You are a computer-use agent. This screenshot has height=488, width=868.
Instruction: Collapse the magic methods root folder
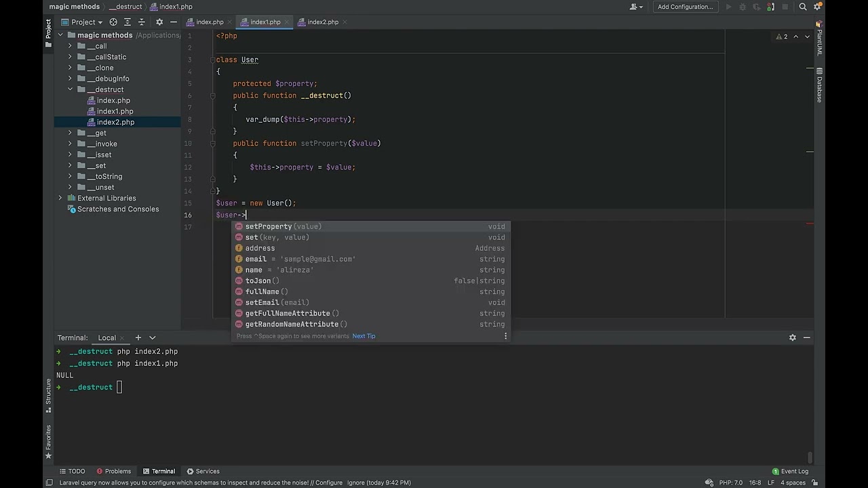pyautogui.click(x=60, y=35)
